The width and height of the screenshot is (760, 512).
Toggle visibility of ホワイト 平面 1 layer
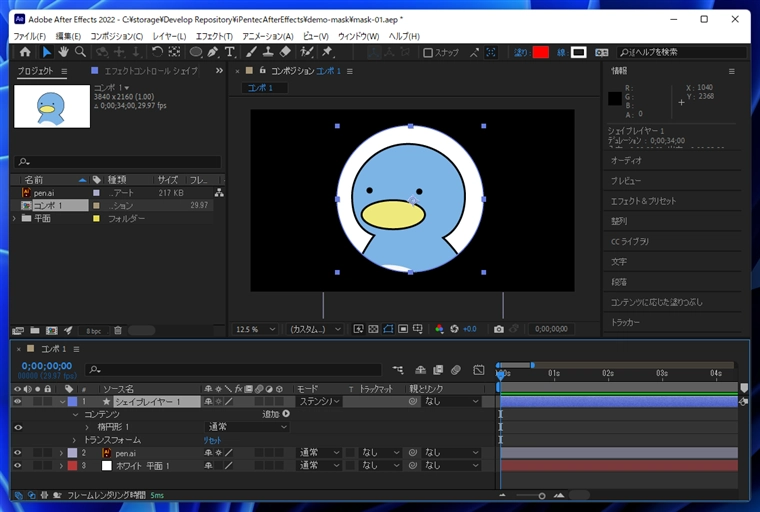point(17,465)
